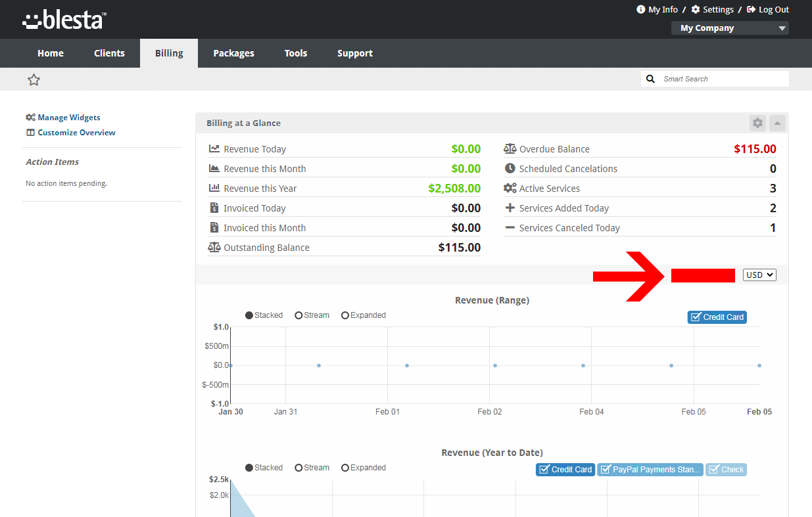Open the Tools tab
Screen dimensions: 812x517
pyautogui.click(x=296, y=53)
